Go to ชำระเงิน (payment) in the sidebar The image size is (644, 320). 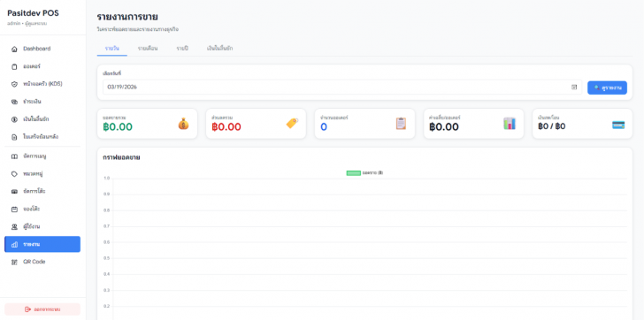point(42,102)
